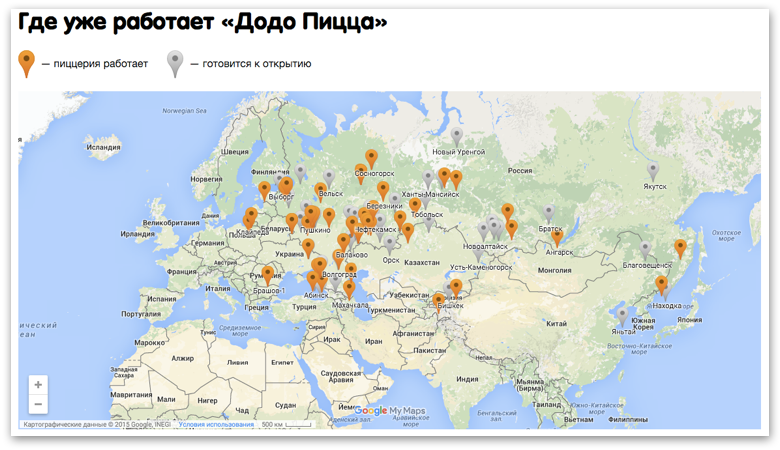
Task: Zoom in with the plus button
Action: [38, 385]
